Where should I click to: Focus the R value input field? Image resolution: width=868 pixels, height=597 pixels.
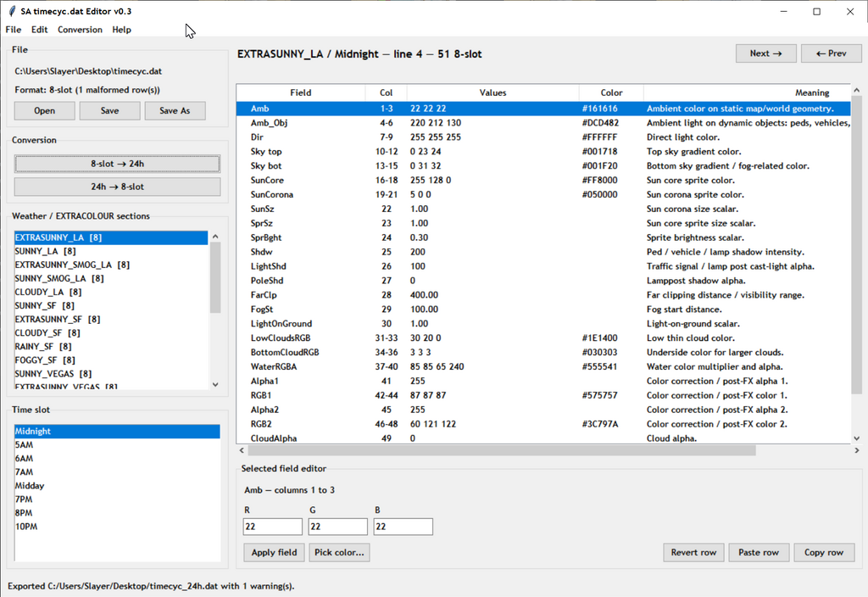tap(273, 527)
